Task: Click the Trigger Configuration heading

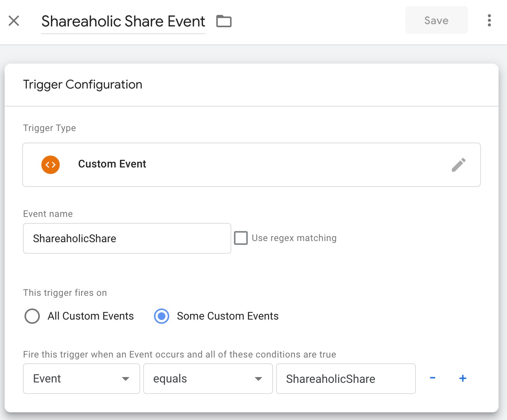Action: pyautogui.click(x=83, y=84)
